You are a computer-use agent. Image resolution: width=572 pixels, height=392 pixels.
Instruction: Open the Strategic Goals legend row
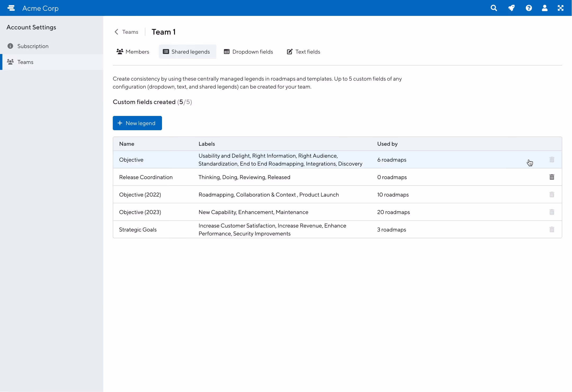[138, 229]
